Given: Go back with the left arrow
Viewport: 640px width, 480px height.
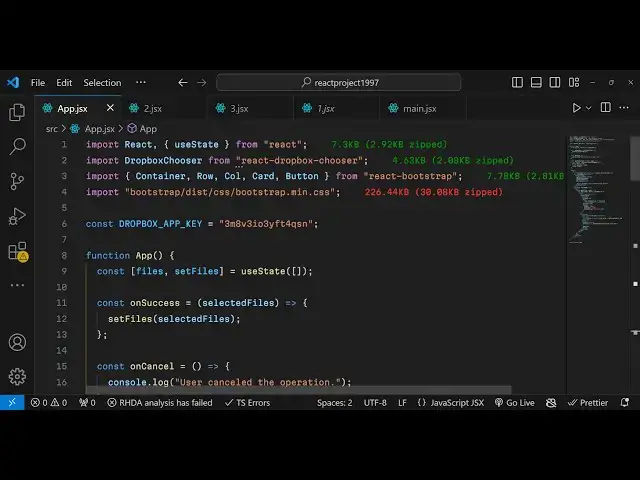Looking at the screenshot, I should coord(182,82).
